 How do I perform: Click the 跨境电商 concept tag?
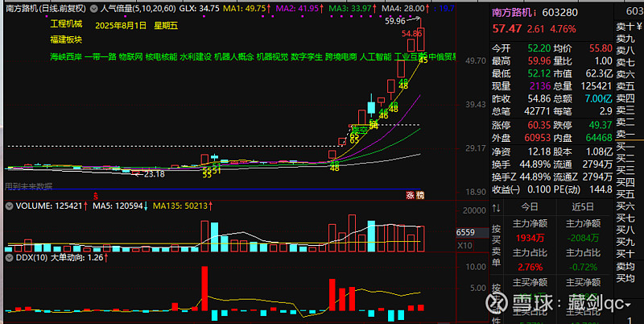(341, 56)
